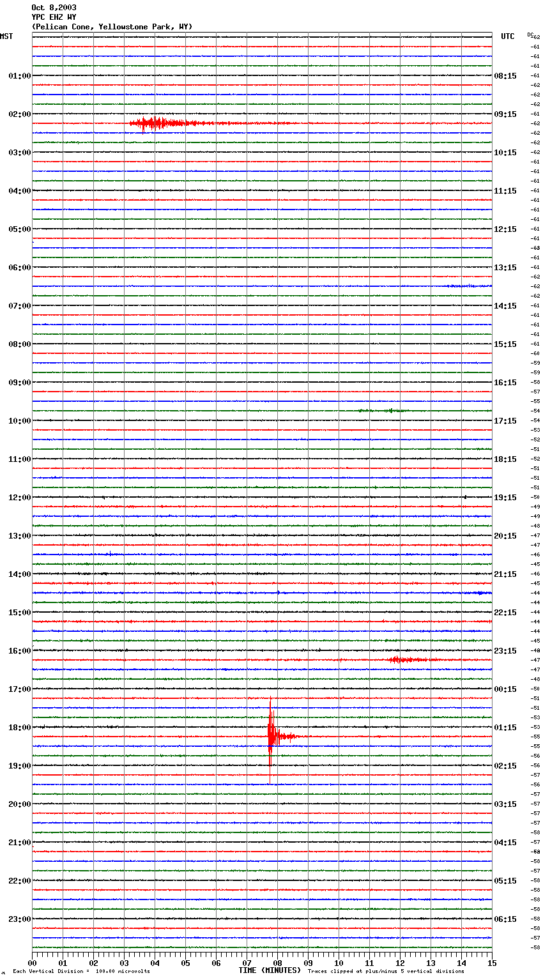This screenshot has width=543, height=980.
Task: Click the MST time label "23:00"
Action: [20, 919]
